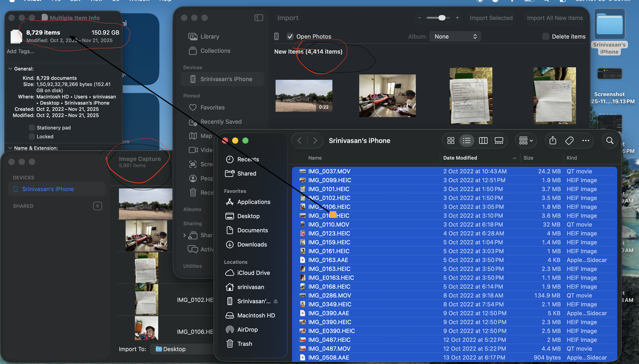Viewport: 639px width, 364px height.
Task: Click the Import Selected button
Action: [x=491, y=18]
